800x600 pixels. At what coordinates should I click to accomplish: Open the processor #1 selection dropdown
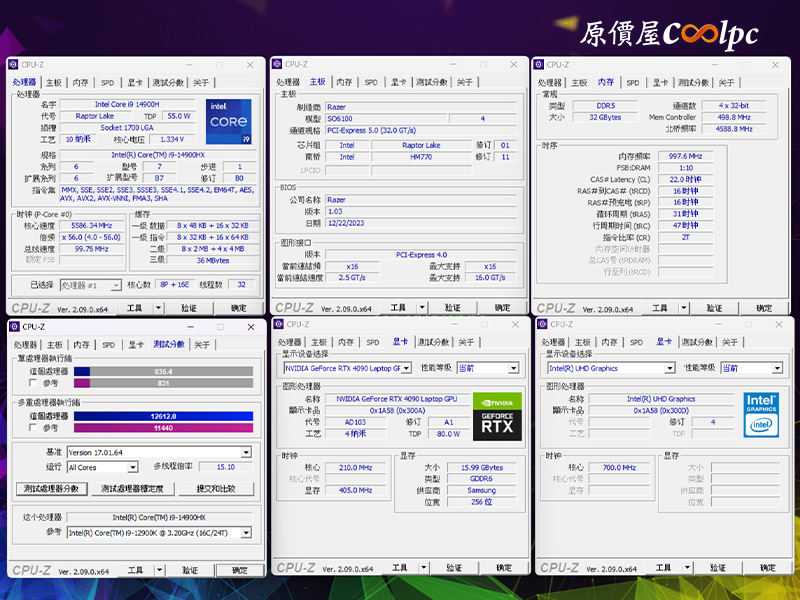(x=90, y=285)
